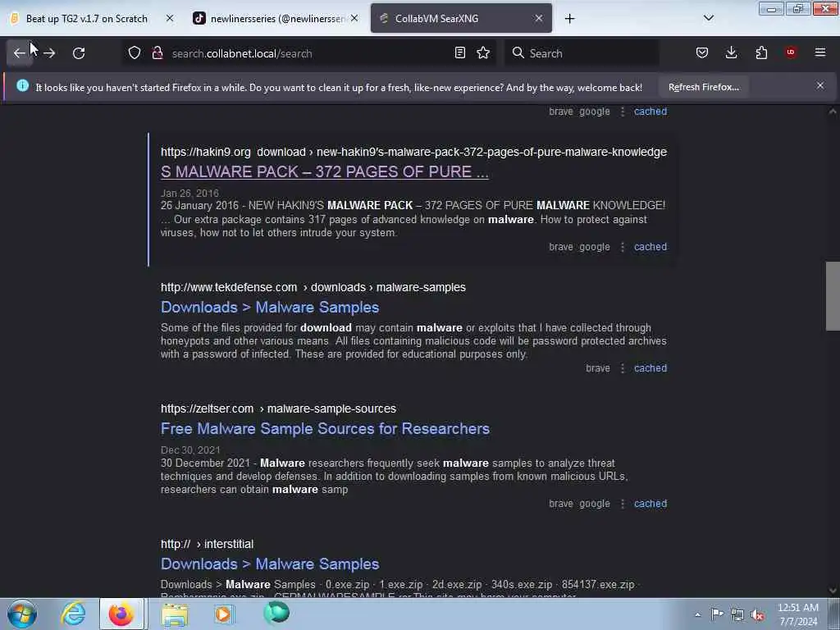
Task: Click the page scrollbar thumb
Action: pos(833,296)
